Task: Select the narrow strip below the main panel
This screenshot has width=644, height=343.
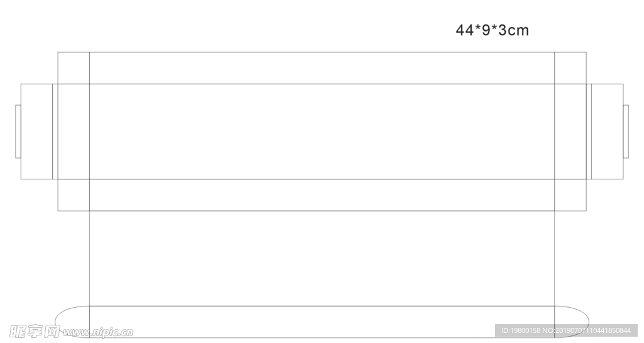Action: click(322, 195)
